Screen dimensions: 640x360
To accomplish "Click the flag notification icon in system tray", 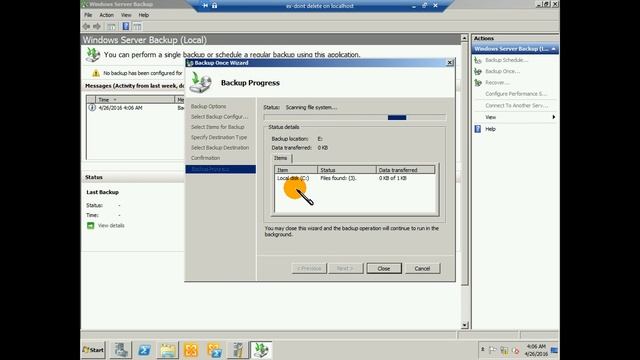I will (x=493, y=350).
